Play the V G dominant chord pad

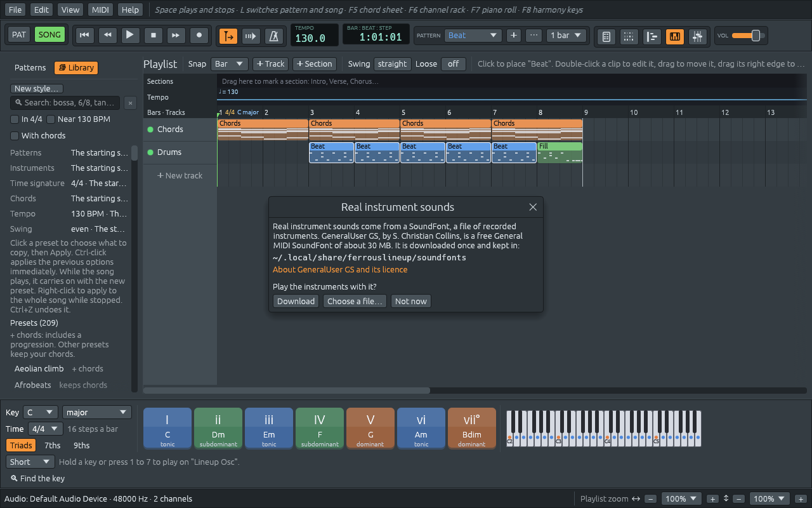click(x=370, y=428)
